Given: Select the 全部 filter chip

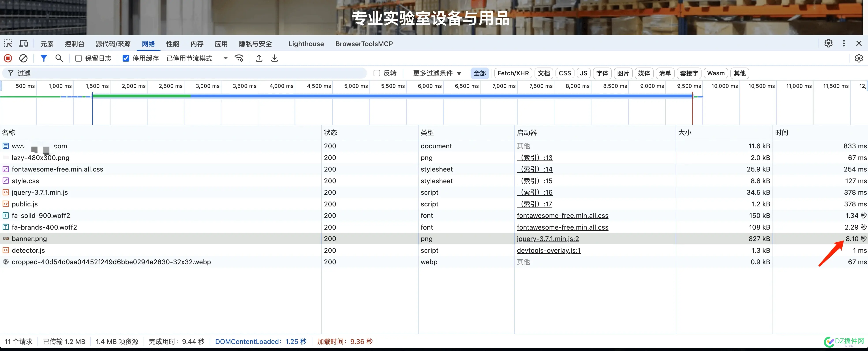Looking at the screenshot, I should [480, 73].
